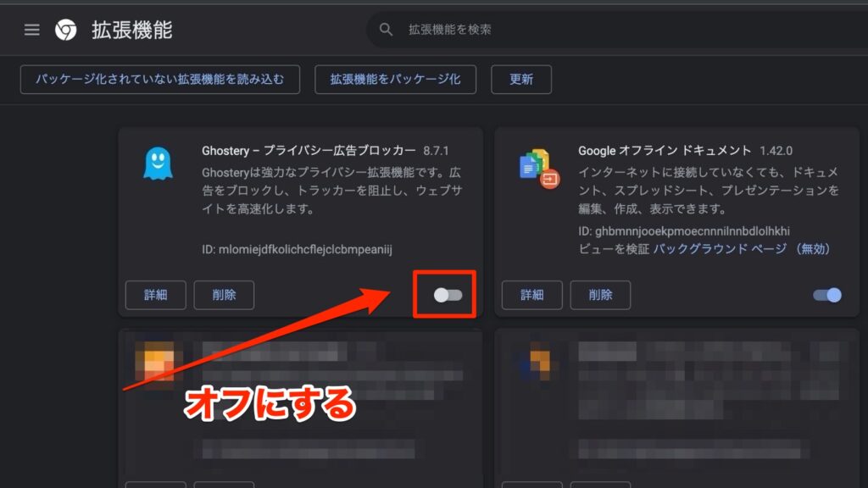The width and height of the screenshot is (868, 488).
Task: Click 削除 for Google オフライン ドキュメント
Action: (x=600, y=295)
